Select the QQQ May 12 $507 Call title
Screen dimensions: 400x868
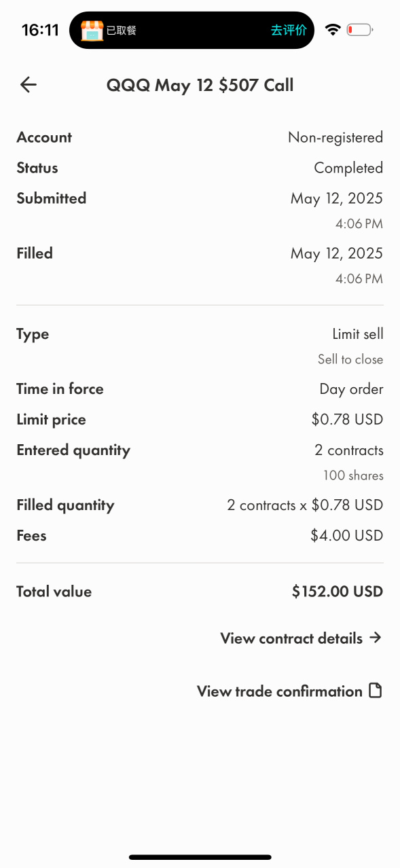point(200,85)
